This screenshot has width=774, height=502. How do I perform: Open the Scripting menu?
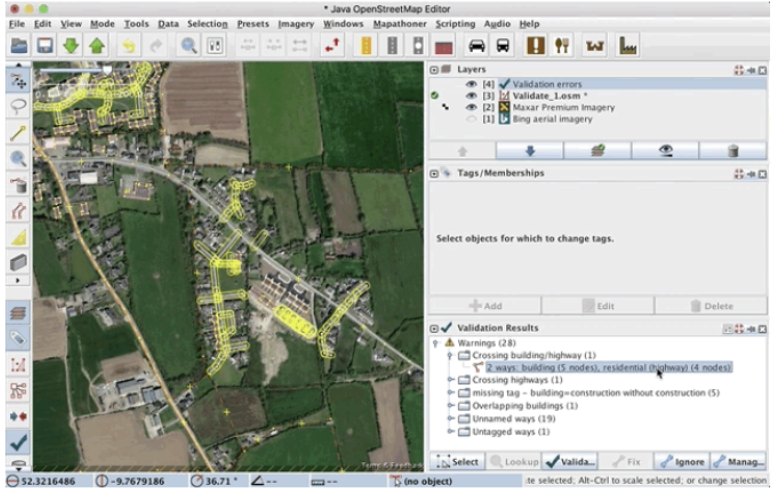coord(455,24)
